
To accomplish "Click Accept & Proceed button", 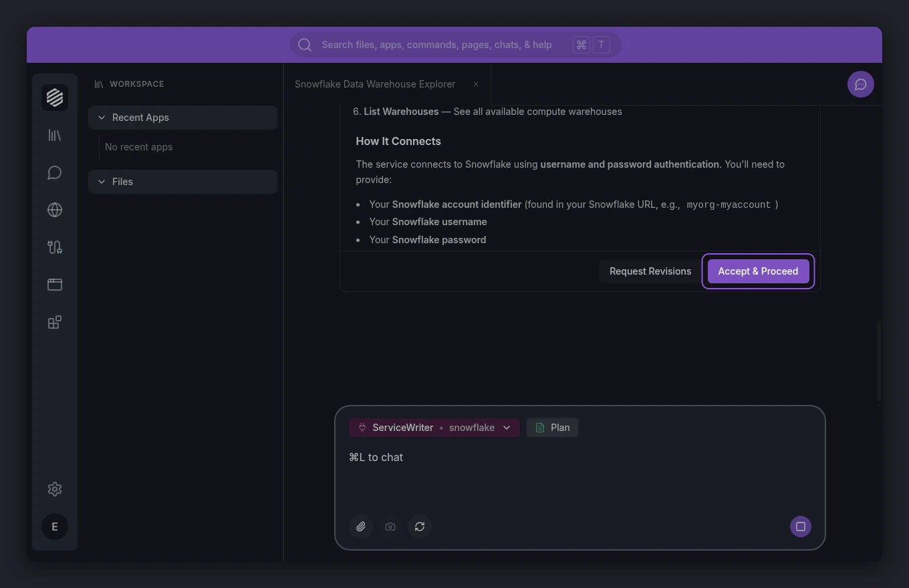I will click(758, 271).
